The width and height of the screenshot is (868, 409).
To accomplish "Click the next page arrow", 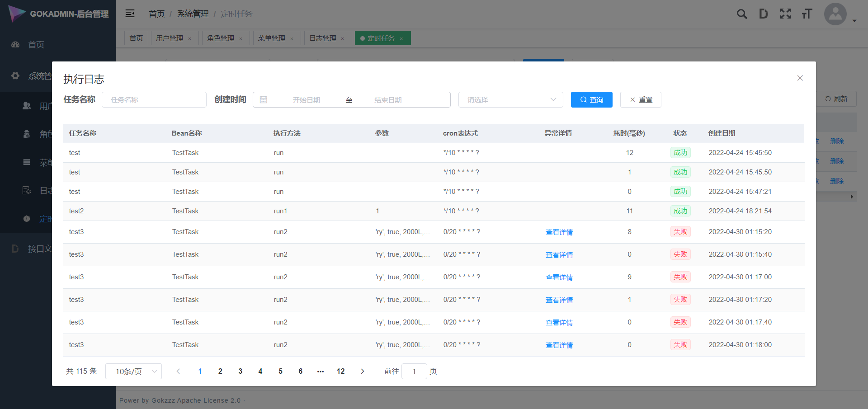I will (362, 371).
